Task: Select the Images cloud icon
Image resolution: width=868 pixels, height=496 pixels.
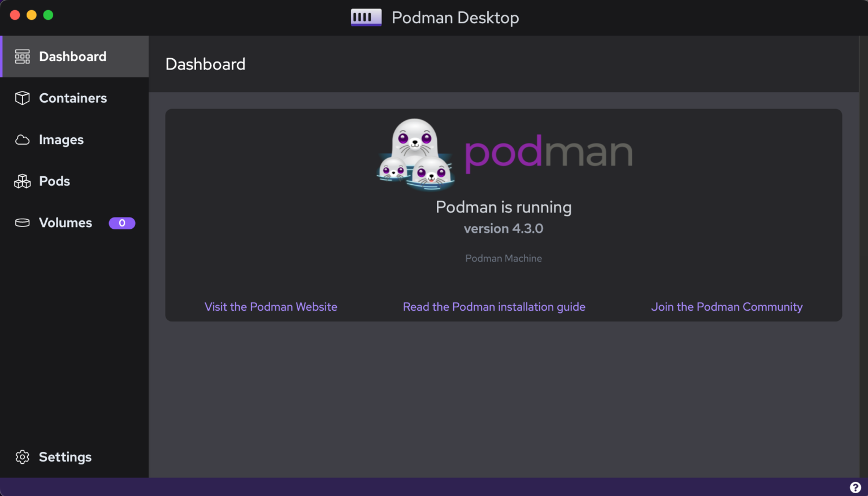Action: click(x=22, y=140)
